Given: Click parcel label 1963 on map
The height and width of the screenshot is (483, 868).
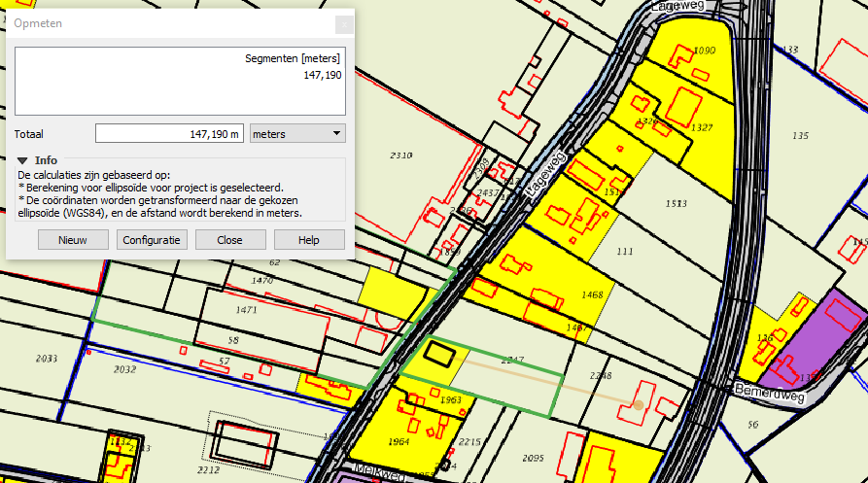Looking at the screenshot, I should (x=451, y=399).
